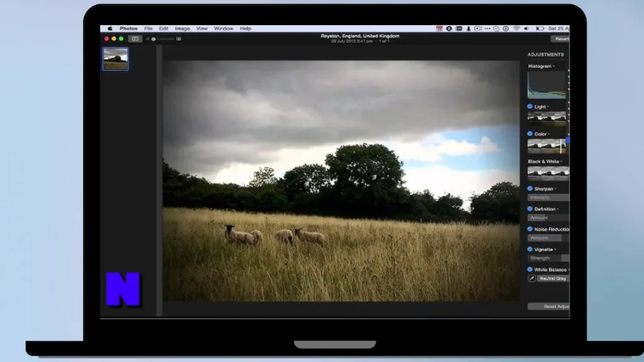Toggle the Definition adjustment checkmark

point(530,209)
